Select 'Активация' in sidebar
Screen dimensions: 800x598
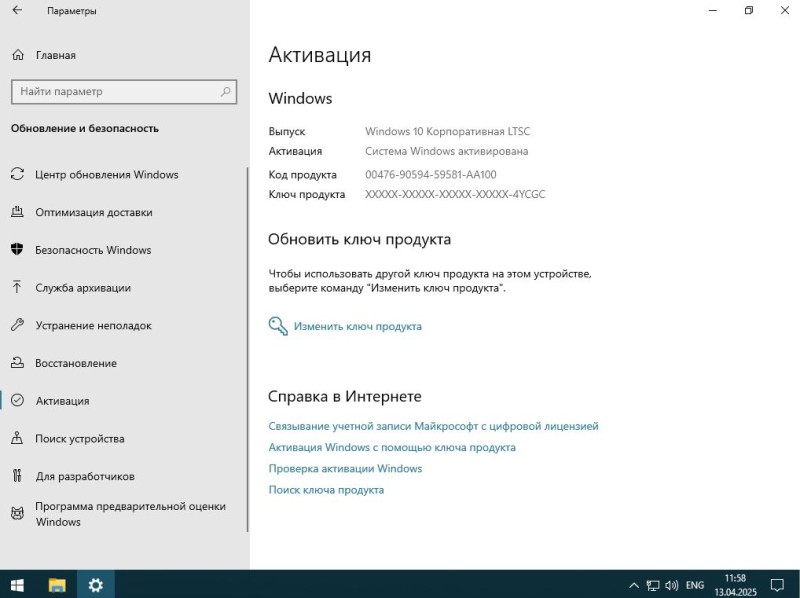pyautogui.click(x=62, y=401)
